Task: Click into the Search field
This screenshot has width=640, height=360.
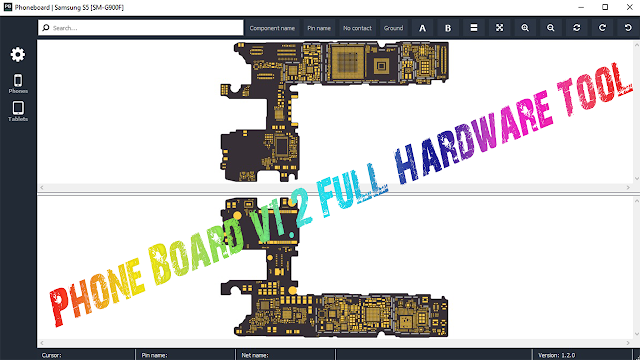Action: tap(141, 28)
